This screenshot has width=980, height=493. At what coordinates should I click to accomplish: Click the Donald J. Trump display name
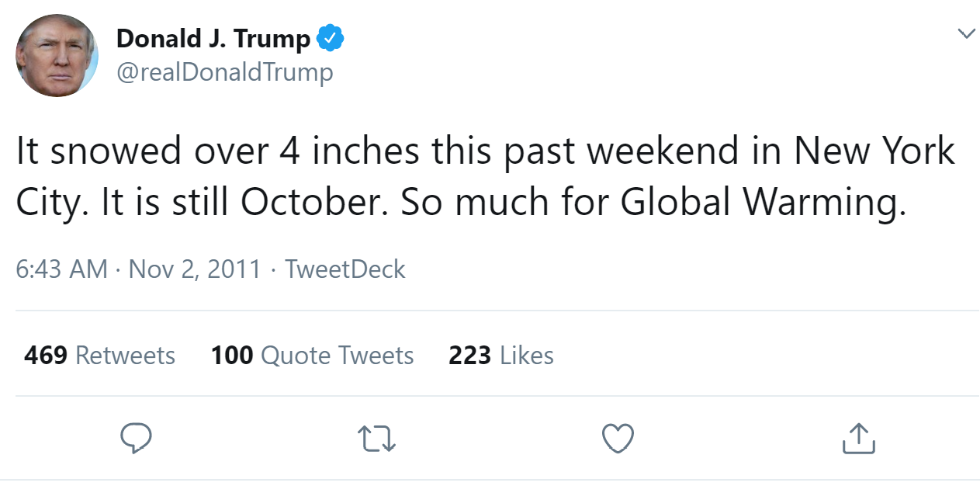(x=213, y=38)
